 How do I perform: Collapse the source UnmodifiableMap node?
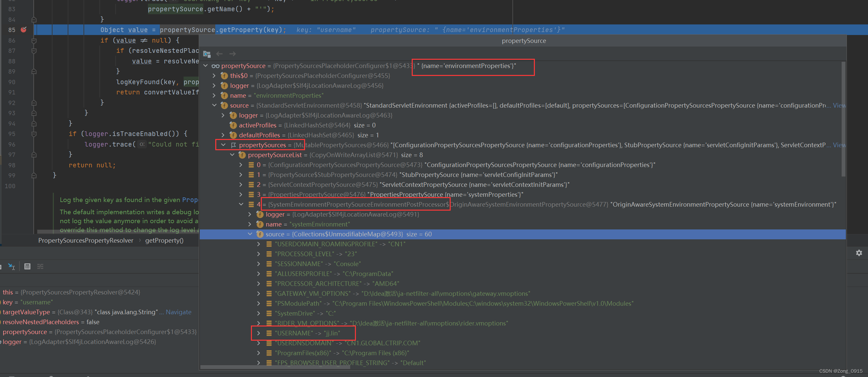250,234
